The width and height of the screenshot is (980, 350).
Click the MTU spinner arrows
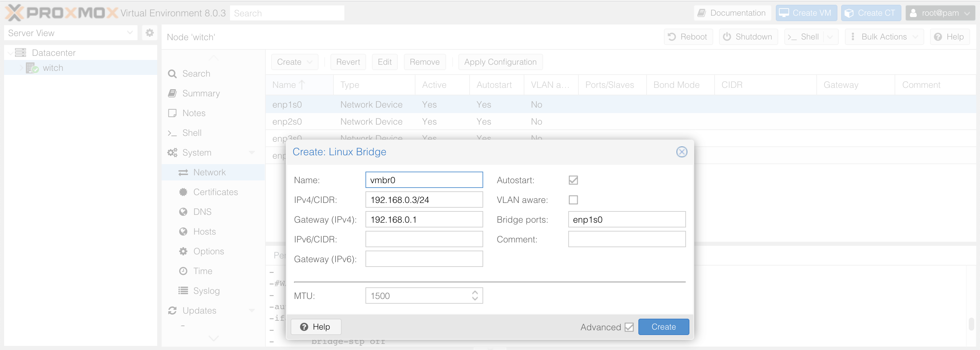(474, 296)
